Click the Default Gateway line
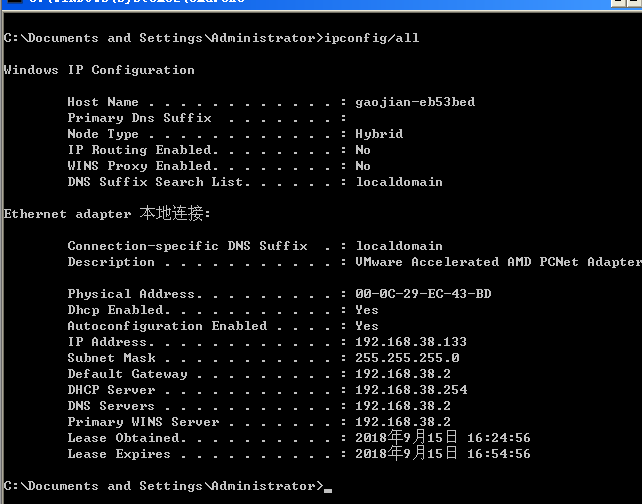The height and width of the screenshot is (504, 642). 127,374
